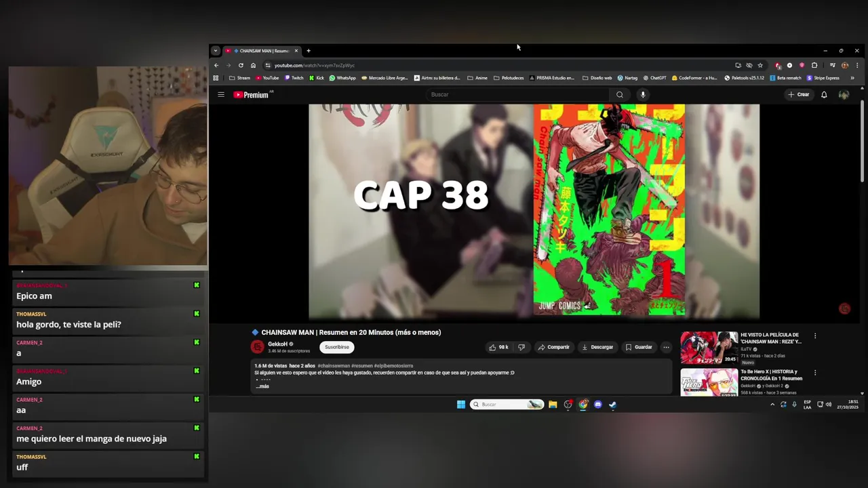868x488 pixels.
Task: Like the video showing 98 k
Action: coord(498,347)
